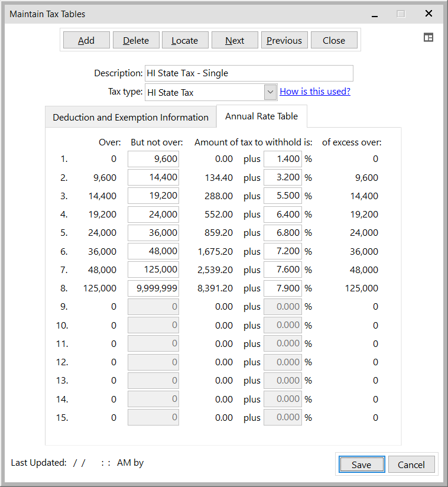Cancel the tax table edits
The height and width of the screenshot is (487, 448).
411,465
